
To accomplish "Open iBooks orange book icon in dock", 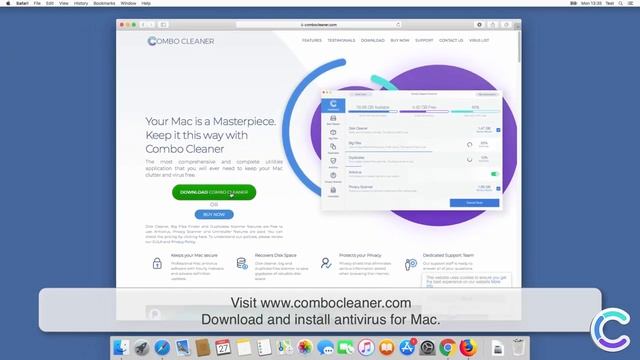I will (x=387, y=348).
